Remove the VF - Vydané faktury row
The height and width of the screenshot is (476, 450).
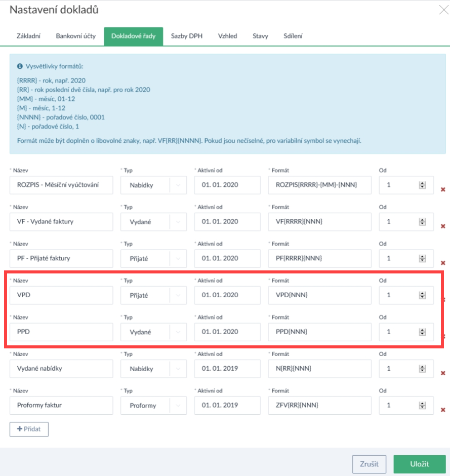[443, 226]
